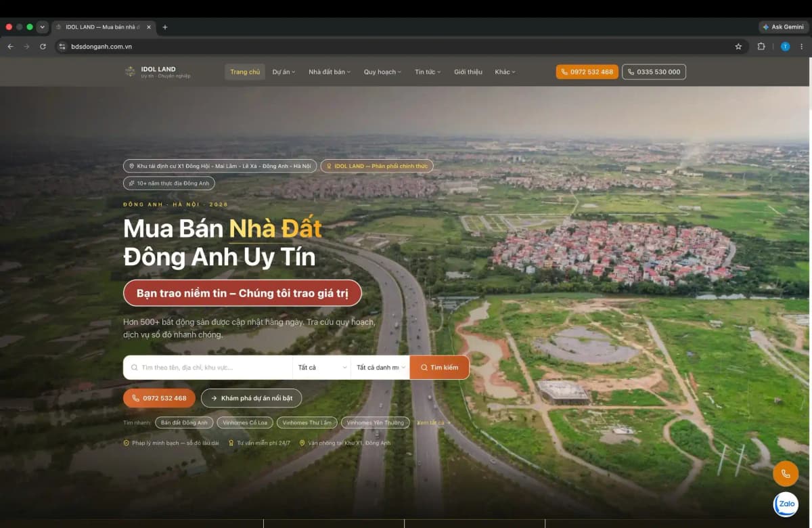Click IDOL LAND Phân phối chính thức badge

(377, 166)
